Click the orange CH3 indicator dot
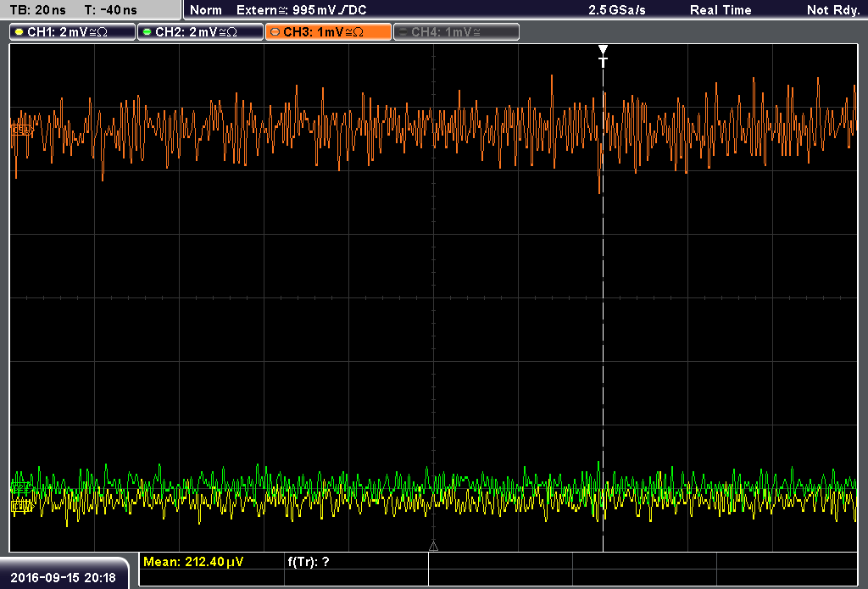The width and height of the screenshot is (868, 589). pos(275,32)
